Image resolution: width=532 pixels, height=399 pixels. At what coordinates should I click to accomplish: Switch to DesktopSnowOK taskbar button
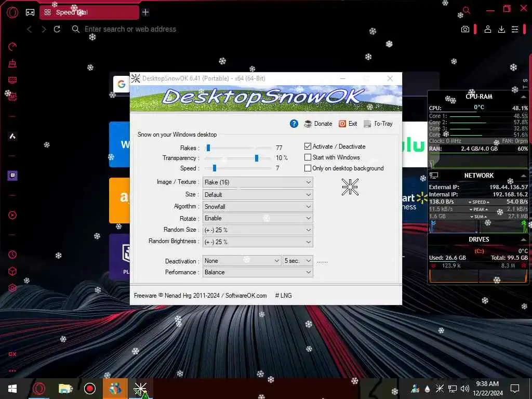[x=140, y=389]
